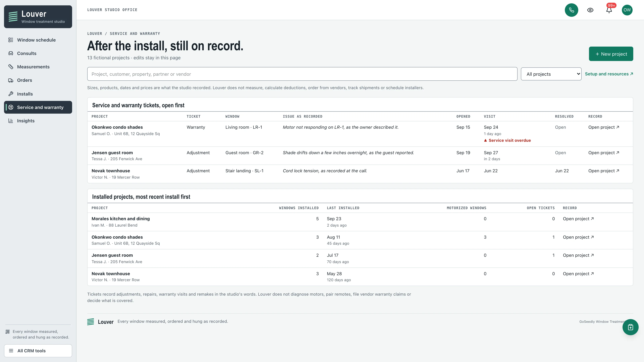Click the Jun 22 resolved date

point(562,171)
